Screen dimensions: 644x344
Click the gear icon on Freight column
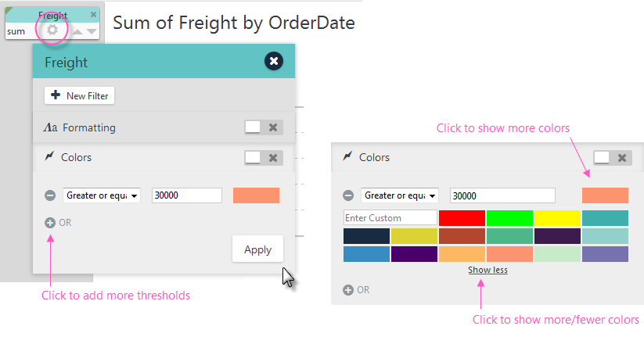(x=52, y=30)
